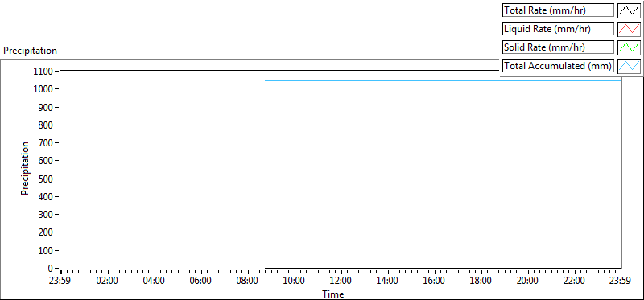Click the 20:00 time axis marker
This screenshot has height=300, width=644.
(527, 282)
